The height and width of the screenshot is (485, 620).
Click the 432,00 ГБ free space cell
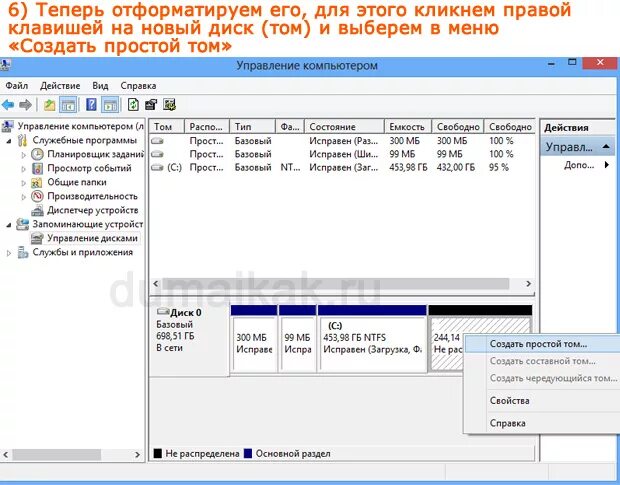click(x=456, y=168)
